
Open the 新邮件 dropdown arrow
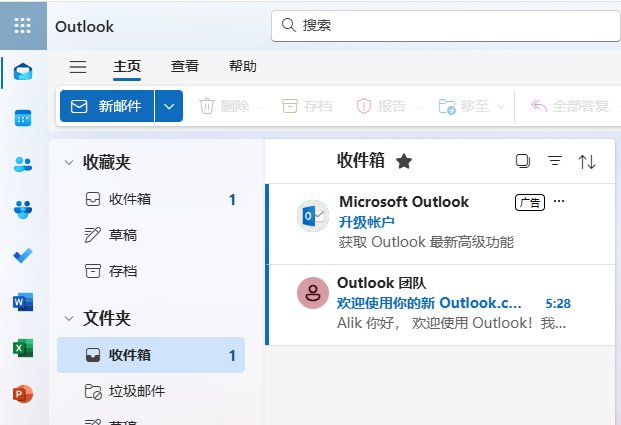pyautogui.click(x=169, y=106)
